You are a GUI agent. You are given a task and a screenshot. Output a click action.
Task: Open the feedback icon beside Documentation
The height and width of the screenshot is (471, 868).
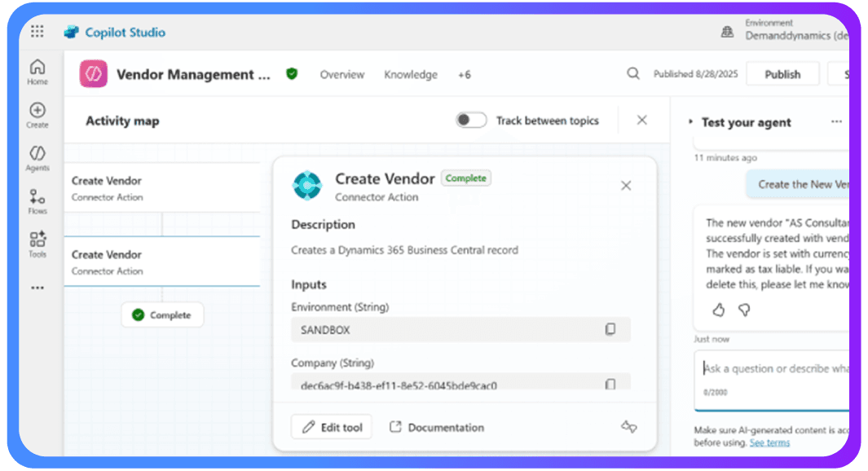(629, 427)
